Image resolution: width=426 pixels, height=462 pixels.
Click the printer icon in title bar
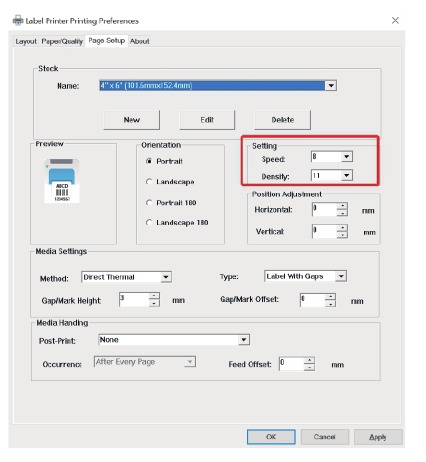point(18,20)
